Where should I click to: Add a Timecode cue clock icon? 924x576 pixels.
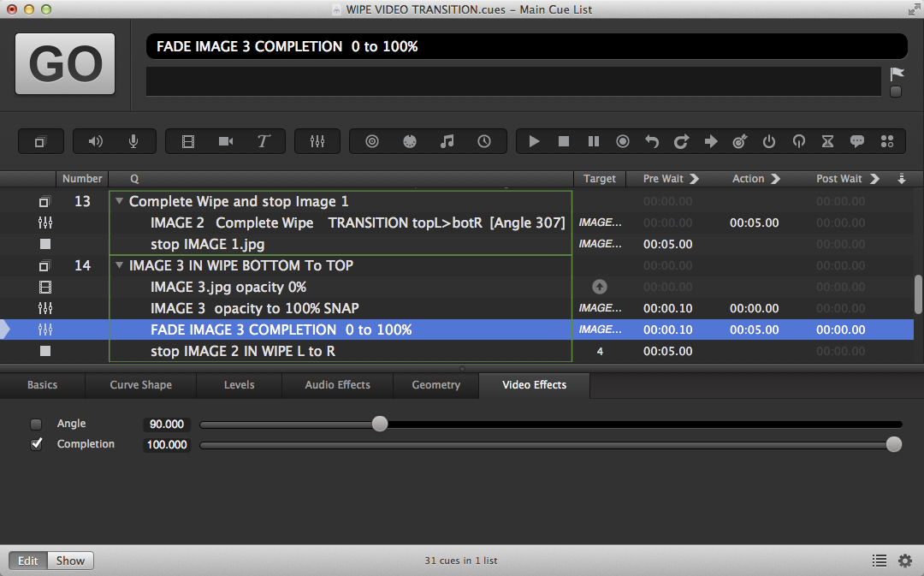tap(484, 141)
